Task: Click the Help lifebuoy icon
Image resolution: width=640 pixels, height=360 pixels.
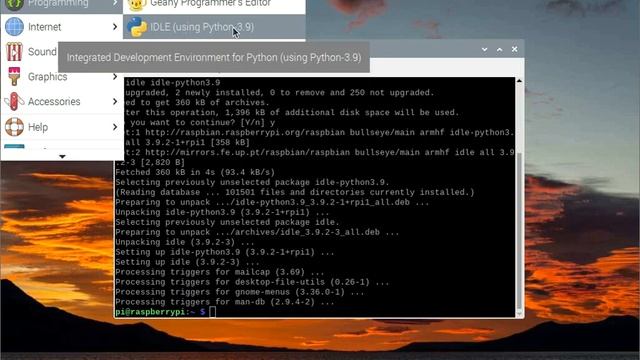Action: (14, 127)
